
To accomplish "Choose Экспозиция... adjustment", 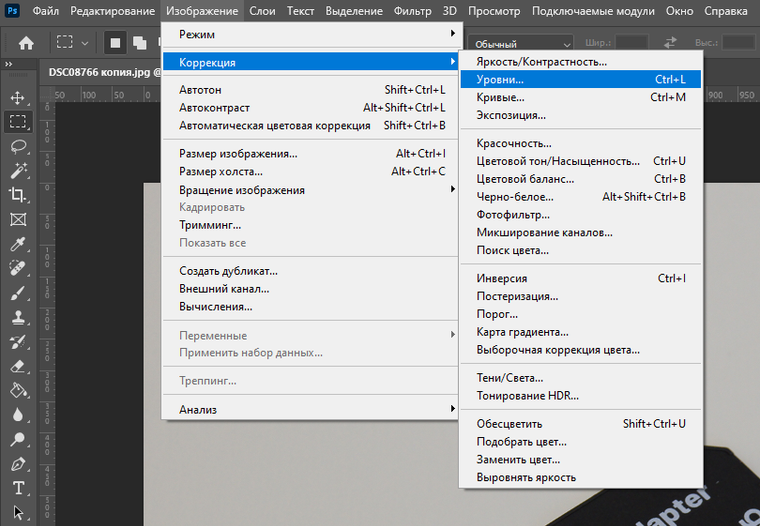I will (581, 115).
